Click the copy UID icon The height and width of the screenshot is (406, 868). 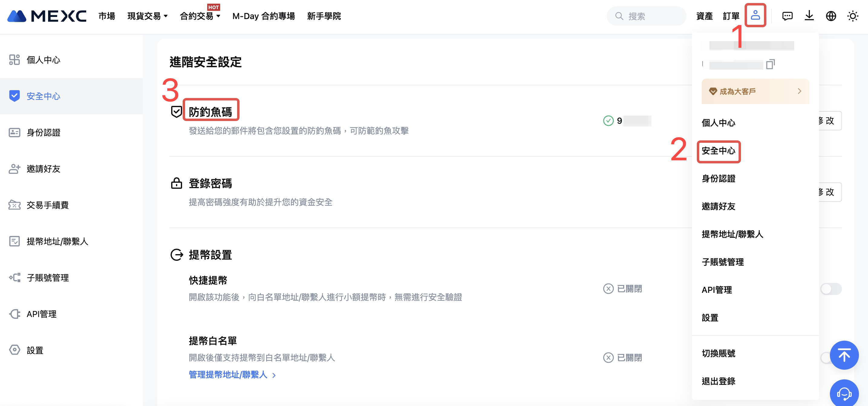(770, 64)
